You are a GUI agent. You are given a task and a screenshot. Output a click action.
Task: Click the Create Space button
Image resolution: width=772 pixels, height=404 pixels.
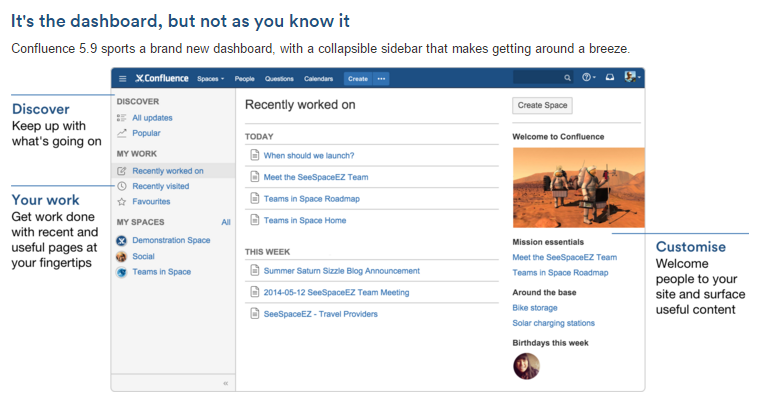[x=542, y=105]
